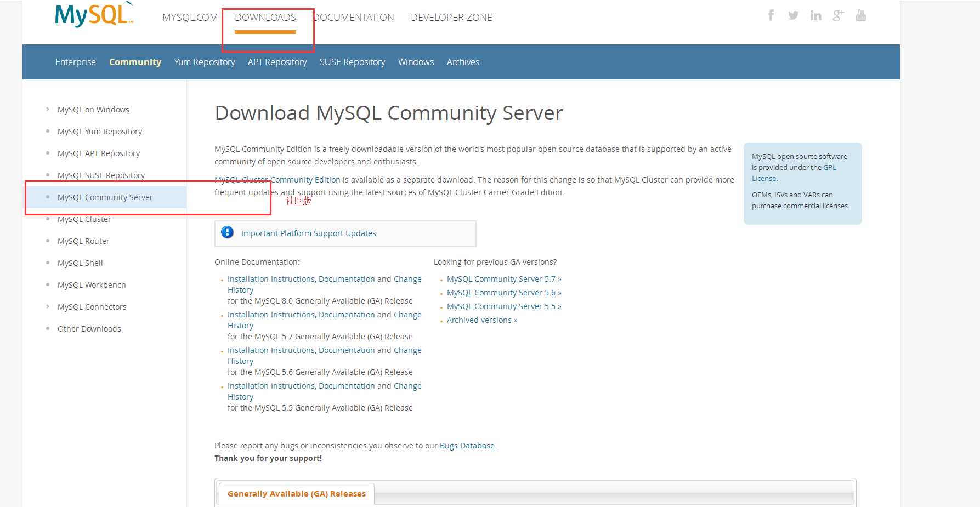Image resolution: width=980 pixels, height=507 pixels.
Task: Open the YouTube social icon
Action: [861, 15]
